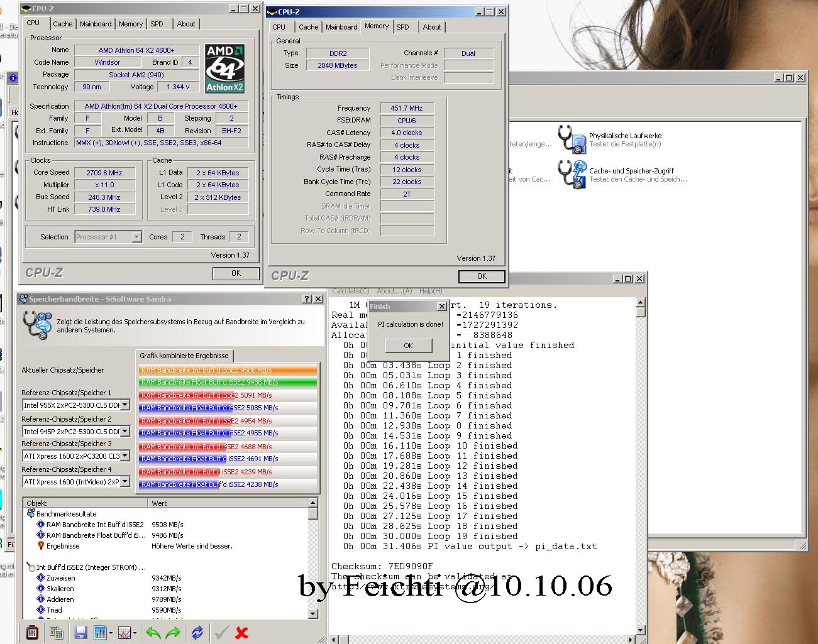The height and width of the screenshot is (644, 818).
Task: Click the green RAM Bandbreite Float 9486 MB/s bar
Action: (228, 381)
